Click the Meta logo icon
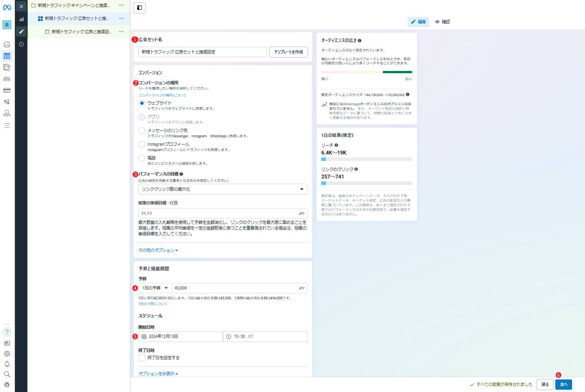Image resolution: width=585 pixels, height=392 pixels. [7, 7]
